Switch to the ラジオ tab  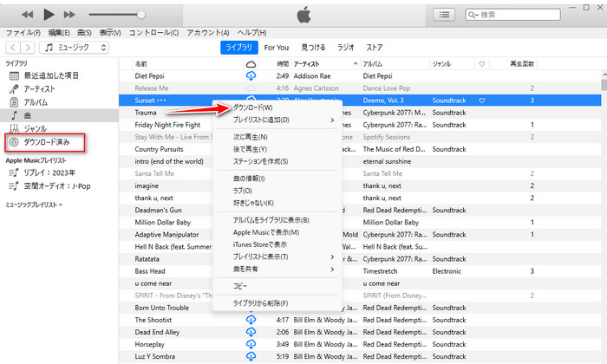pyautogui.click(x=345, y=48)
